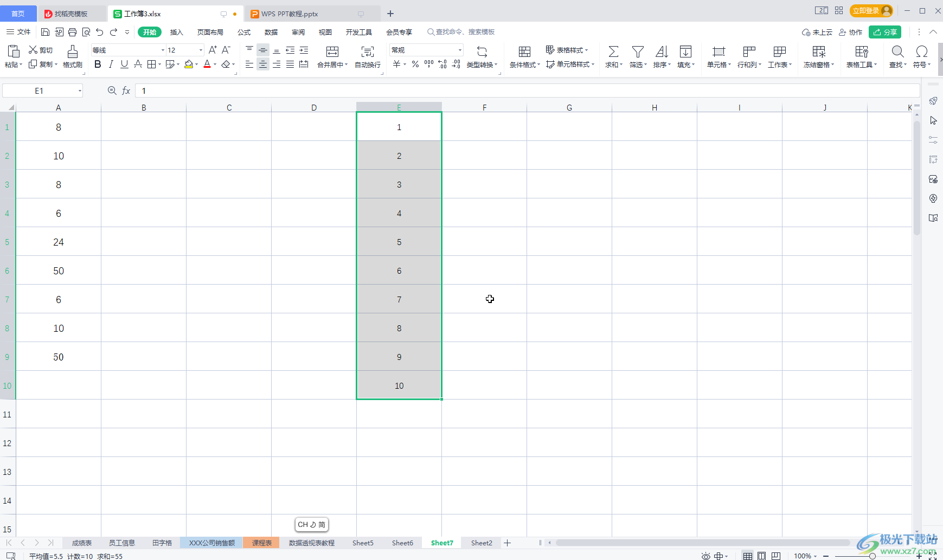This screenshot has height=560, width=943.
Task: Toggle Bold formatting
Action: 98,65
